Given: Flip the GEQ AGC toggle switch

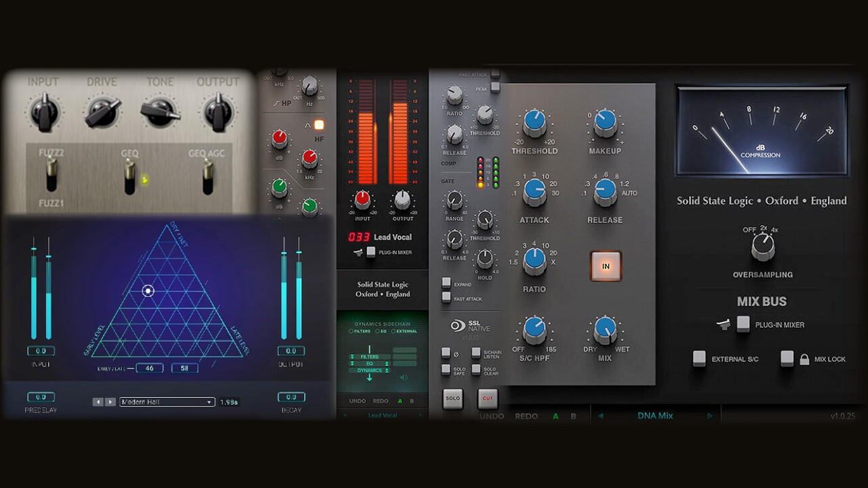Looking at the screenshot, I should pyautogui.click(x=208, y=178).
